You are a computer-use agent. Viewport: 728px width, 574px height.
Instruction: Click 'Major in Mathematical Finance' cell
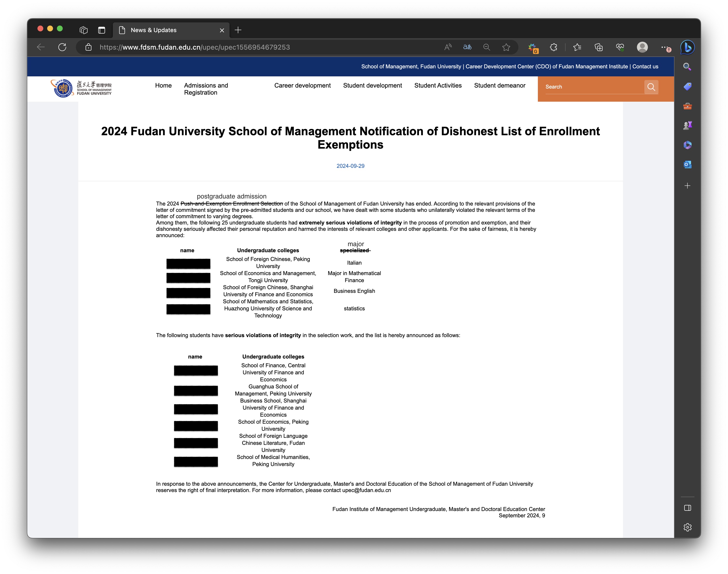[354, 277]
